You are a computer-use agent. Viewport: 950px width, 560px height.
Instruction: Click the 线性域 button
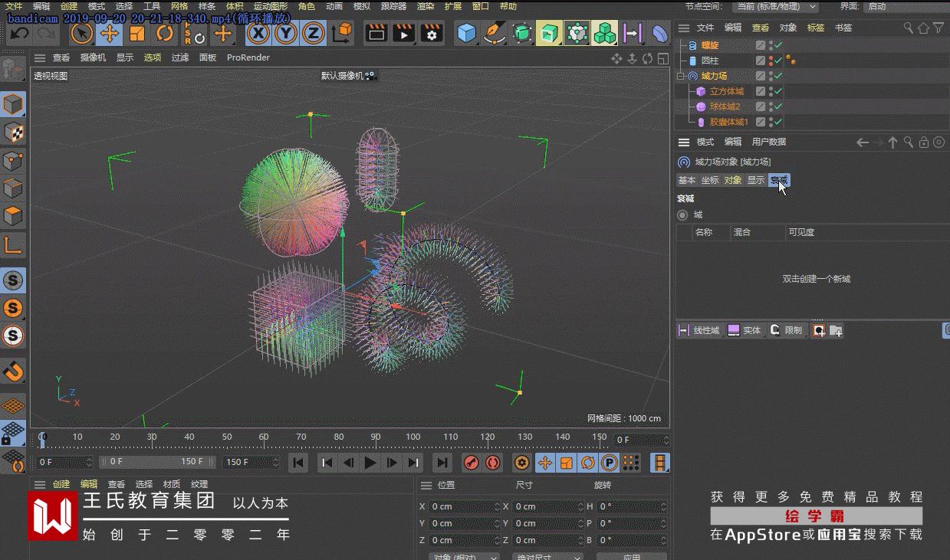[x=699, y=330]
